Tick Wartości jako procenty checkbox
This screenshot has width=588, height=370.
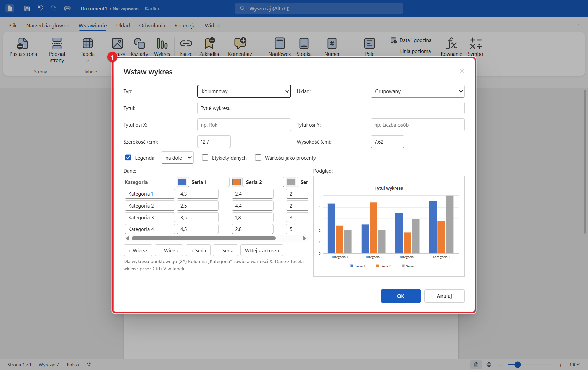tap(258, 157)
